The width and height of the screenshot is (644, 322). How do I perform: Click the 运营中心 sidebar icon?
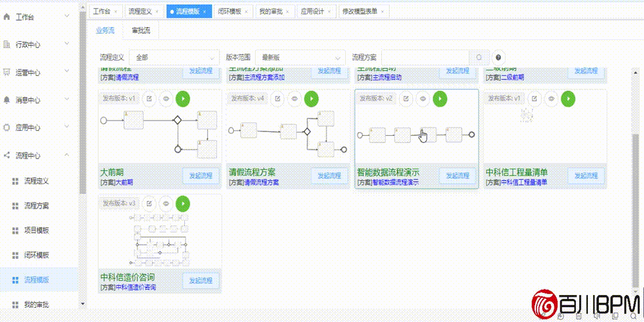click(6, 72)
